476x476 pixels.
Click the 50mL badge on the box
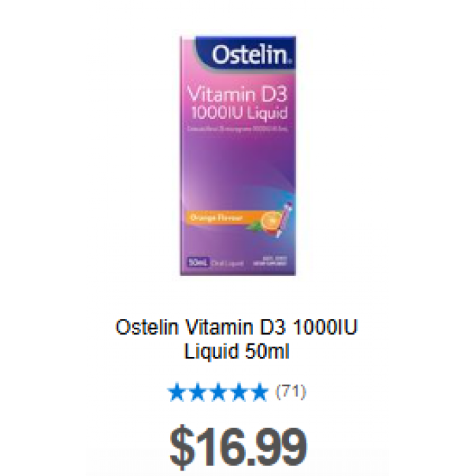point(198,262)
